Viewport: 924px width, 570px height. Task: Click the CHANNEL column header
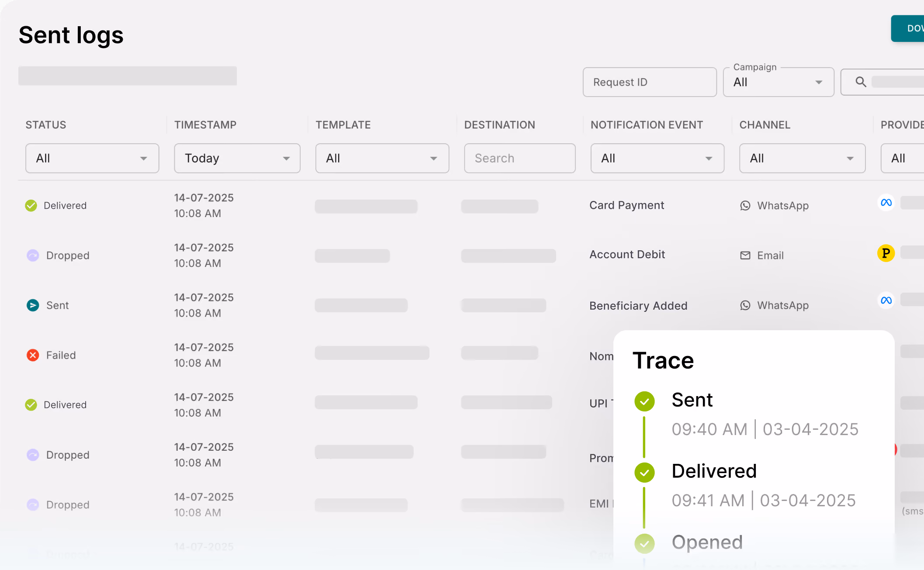(765, 125)
